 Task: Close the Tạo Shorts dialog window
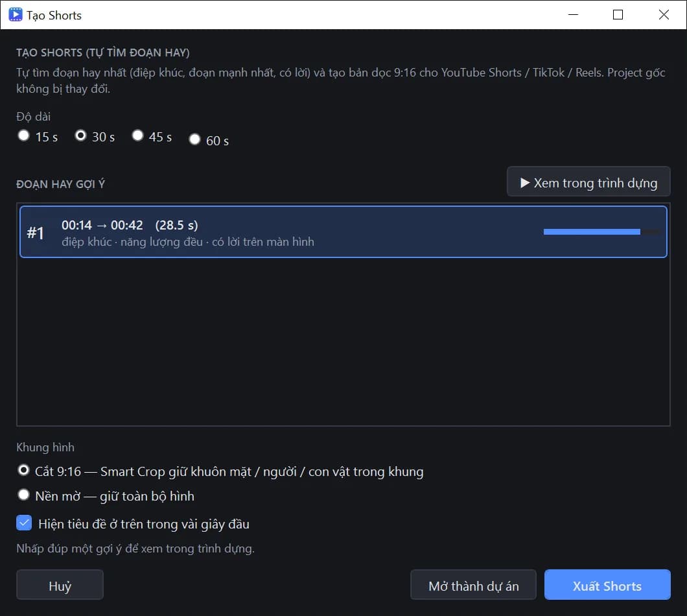(664, 14)
